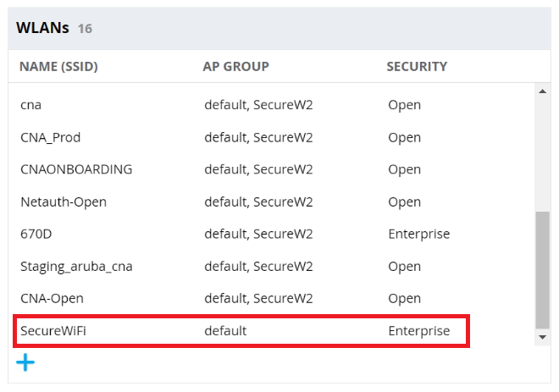The image size is (559, 392).
Task: Click the scrollbar up arrow
Action: point(543,91)
